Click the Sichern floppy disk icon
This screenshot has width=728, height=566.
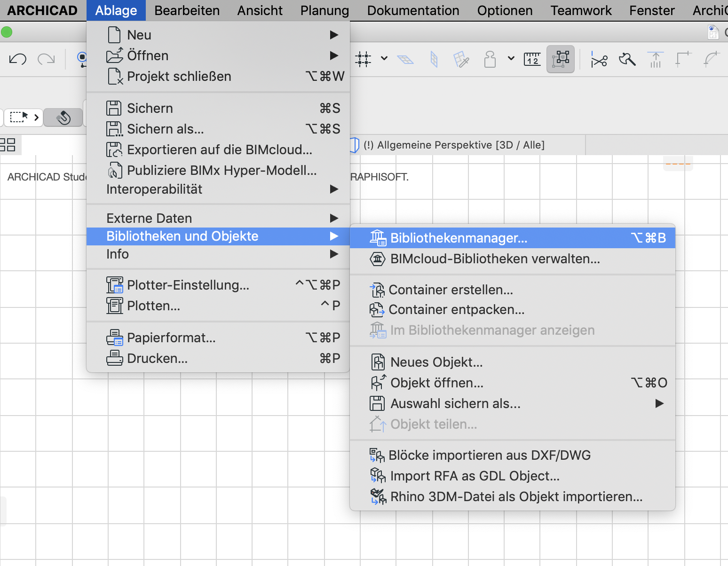[x=114, y=108]
